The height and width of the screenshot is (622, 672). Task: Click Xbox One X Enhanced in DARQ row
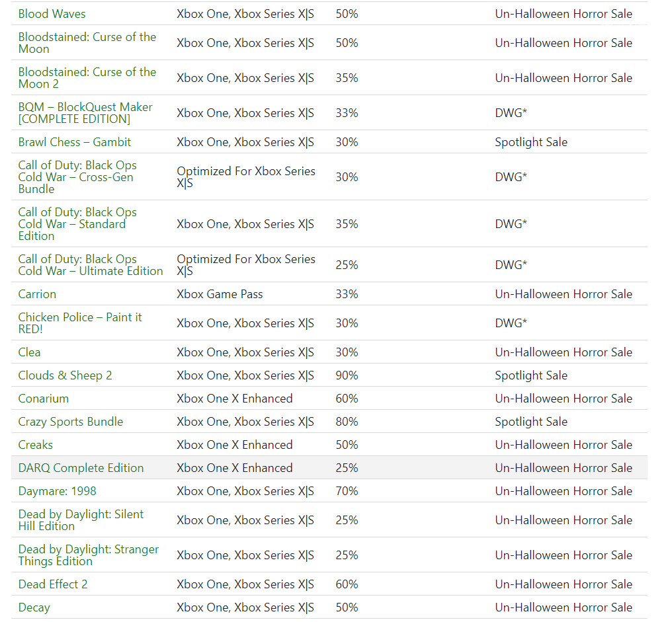(x=235, y=468)
